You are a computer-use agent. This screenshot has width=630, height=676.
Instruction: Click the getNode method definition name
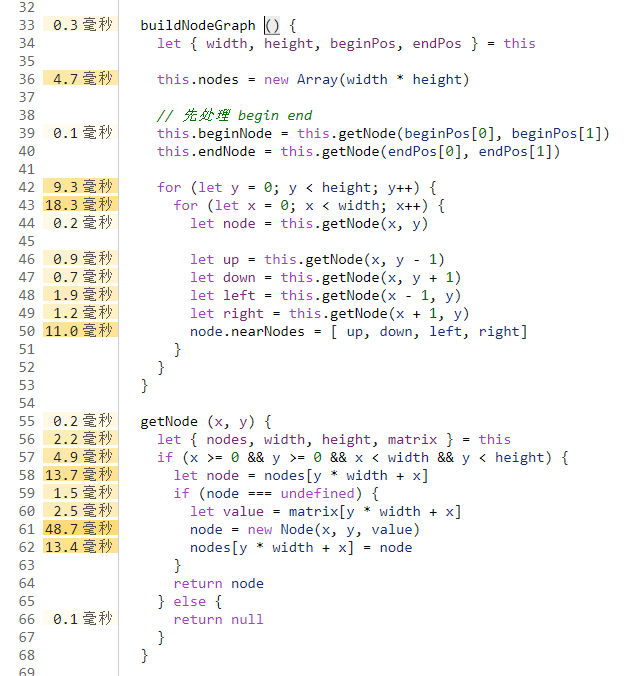point(169,421)
